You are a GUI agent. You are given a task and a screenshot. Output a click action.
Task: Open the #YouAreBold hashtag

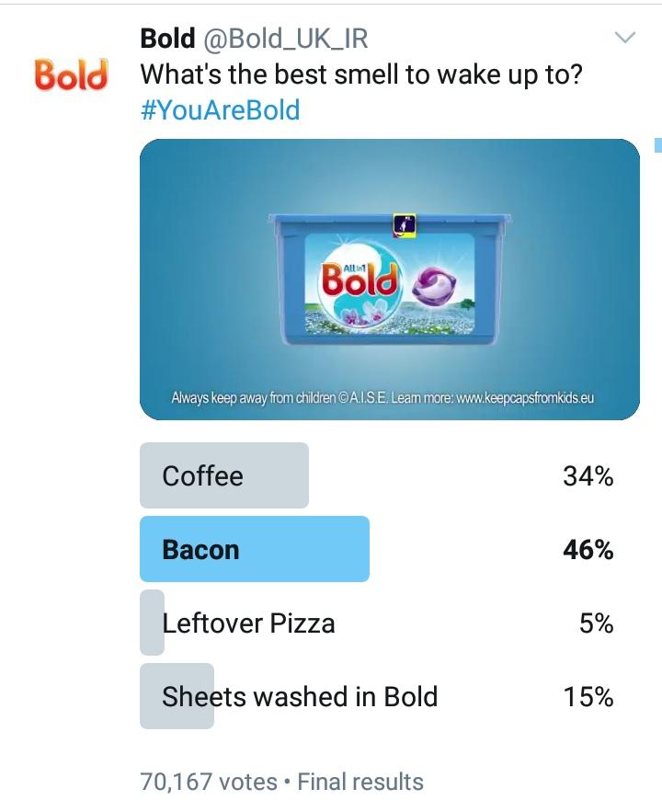220,110
